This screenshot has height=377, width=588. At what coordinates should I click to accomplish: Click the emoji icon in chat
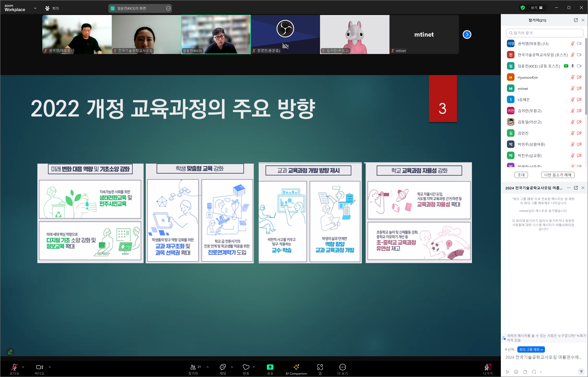516,372
